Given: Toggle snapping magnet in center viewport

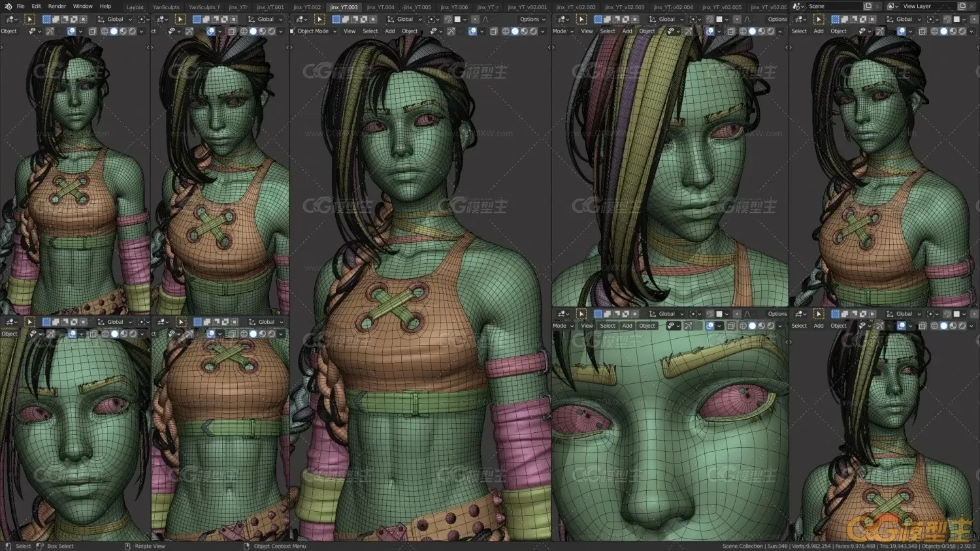Looking at the screenshot, I should point(448,19).
